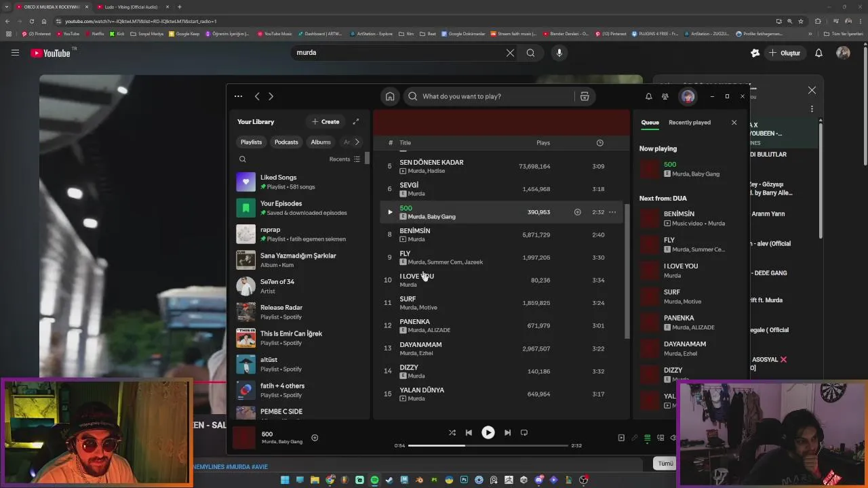Clear the YouTube search text

[510, 53]
